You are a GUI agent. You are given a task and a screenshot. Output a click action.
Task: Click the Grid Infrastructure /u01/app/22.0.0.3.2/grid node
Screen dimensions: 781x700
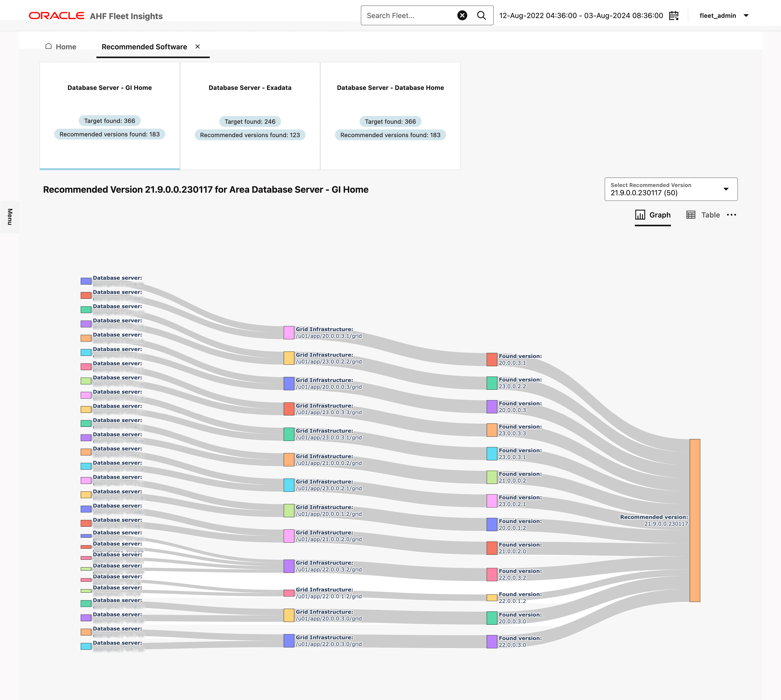click(x=289, y=566)
